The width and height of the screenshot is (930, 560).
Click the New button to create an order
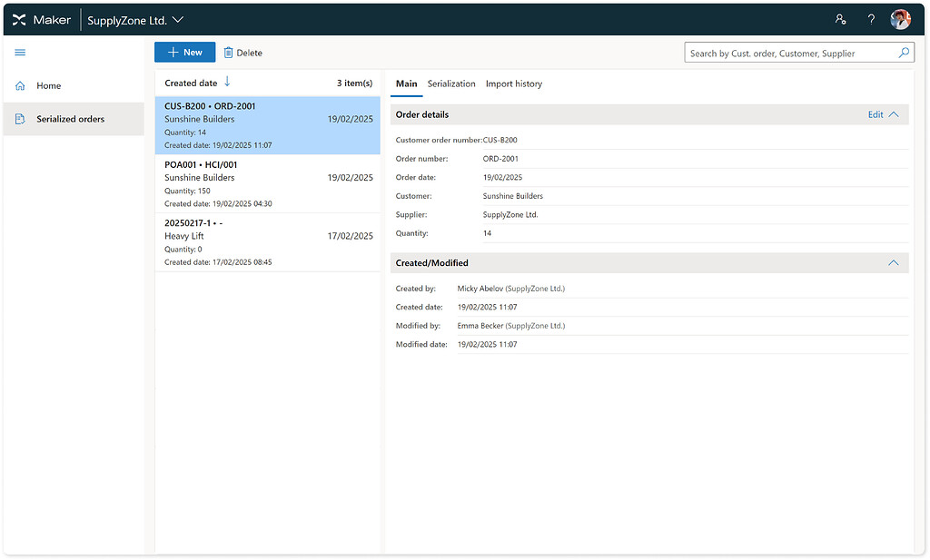tap(184, 52)
